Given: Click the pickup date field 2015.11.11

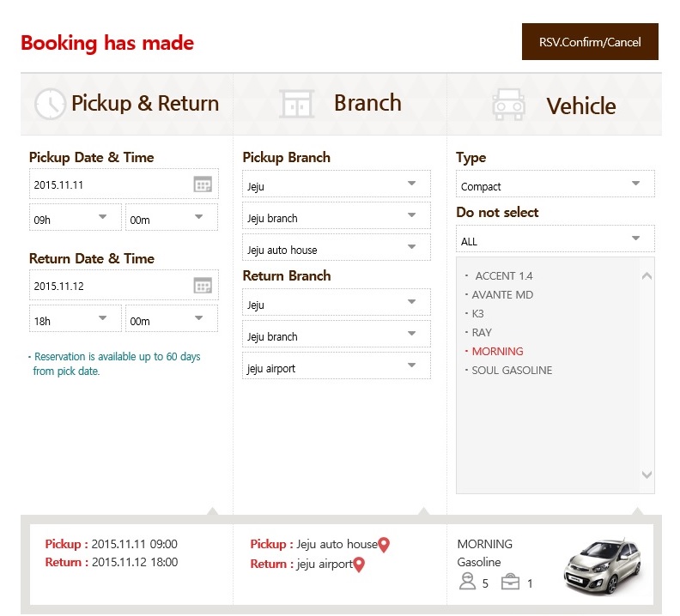Looking at the screenshot, I should 110,184.
